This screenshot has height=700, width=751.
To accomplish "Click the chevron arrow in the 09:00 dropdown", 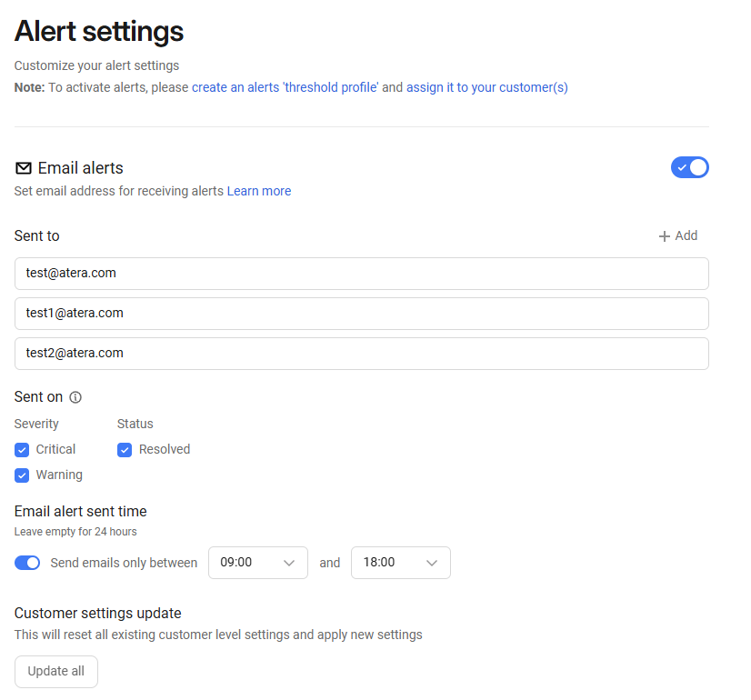I will [289, 563].
